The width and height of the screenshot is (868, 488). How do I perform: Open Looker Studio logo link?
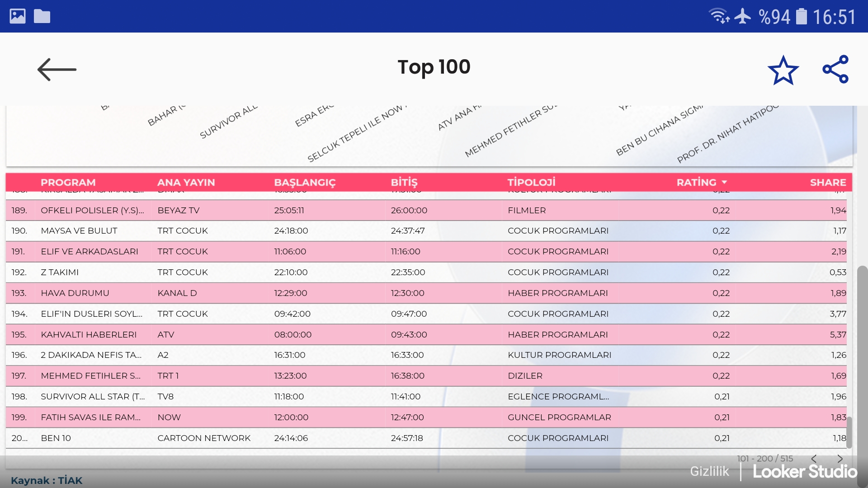(805, 472)
